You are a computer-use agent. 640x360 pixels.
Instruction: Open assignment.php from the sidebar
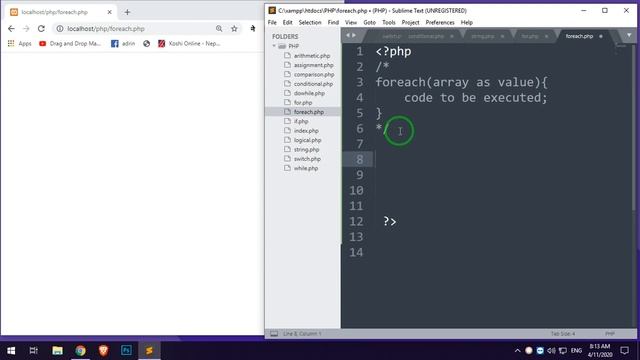click(x=313, y=65)
